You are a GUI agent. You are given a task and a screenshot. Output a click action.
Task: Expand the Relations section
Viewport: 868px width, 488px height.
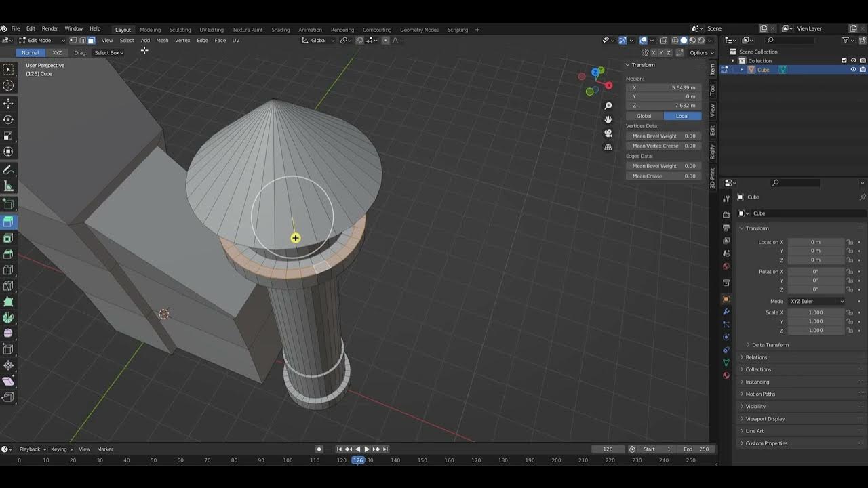tap(755, 357)
